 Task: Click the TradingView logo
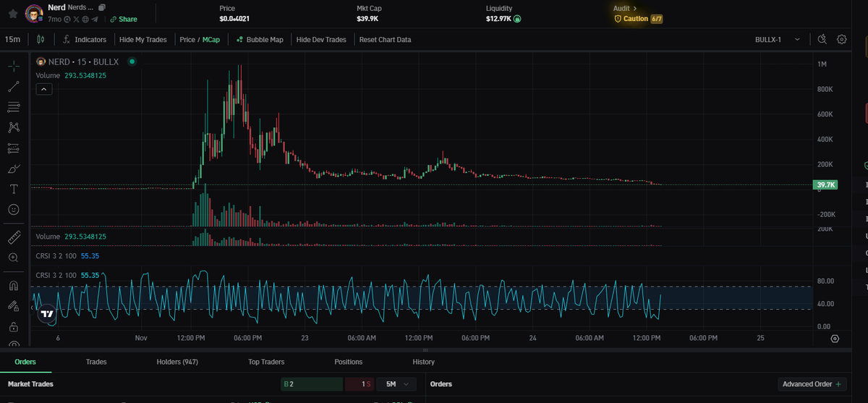click(x=46, y=314)
